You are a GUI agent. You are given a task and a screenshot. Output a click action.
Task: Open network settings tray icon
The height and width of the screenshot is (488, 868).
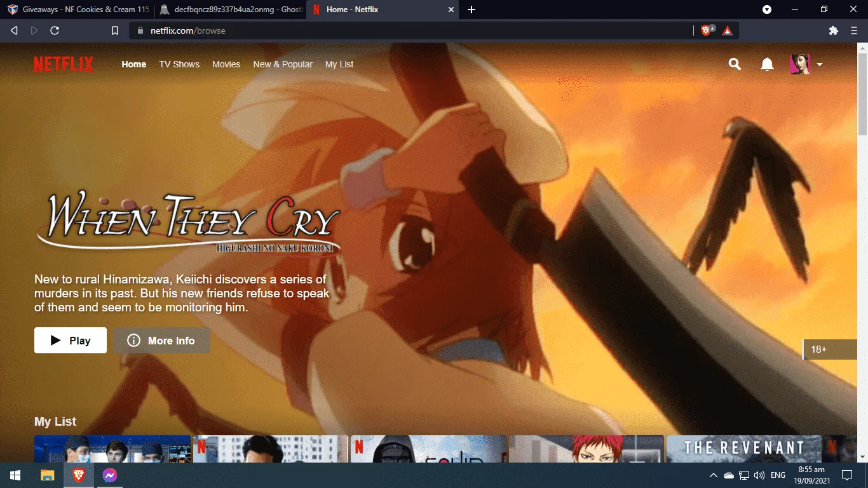[x=744, y=475]
